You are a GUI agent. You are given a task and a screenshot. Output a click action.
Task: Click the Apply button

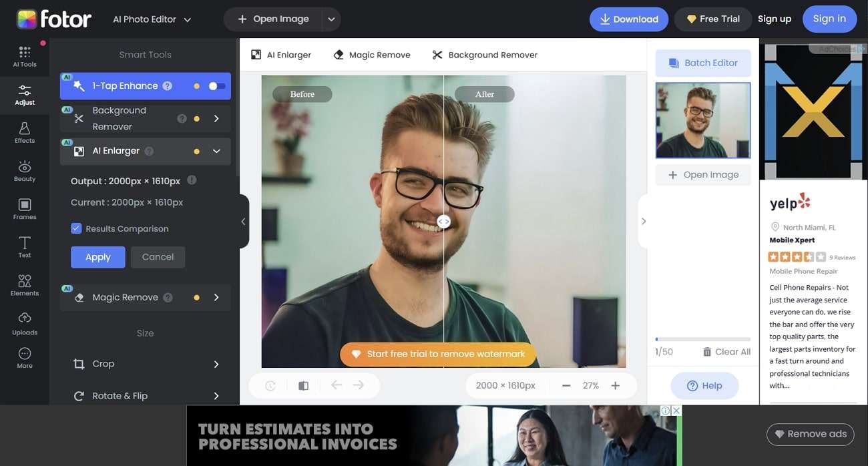click(x=98, y=257)
